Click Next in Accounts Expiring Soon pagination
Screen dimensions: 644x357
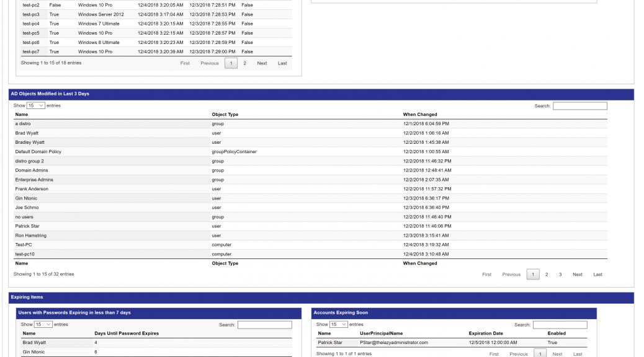[x=557, y=354]
